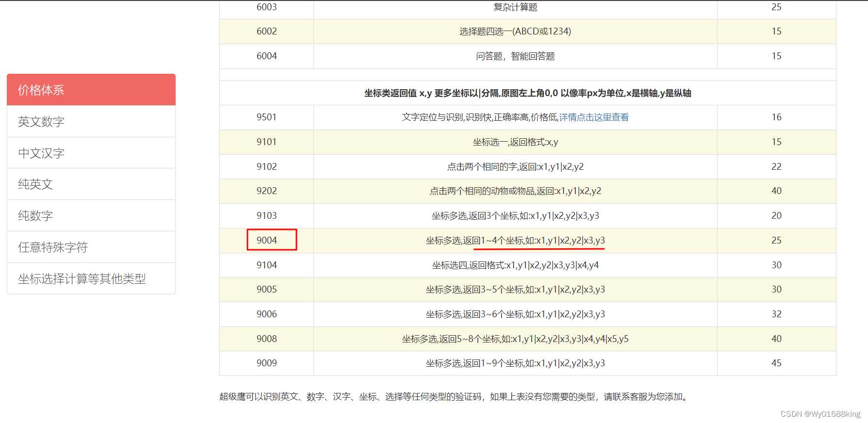The width and height of the screenshot is (868, 423).
Task: Select 坐标多选,返回3~5个坐标 description
Action: point(515,290)
